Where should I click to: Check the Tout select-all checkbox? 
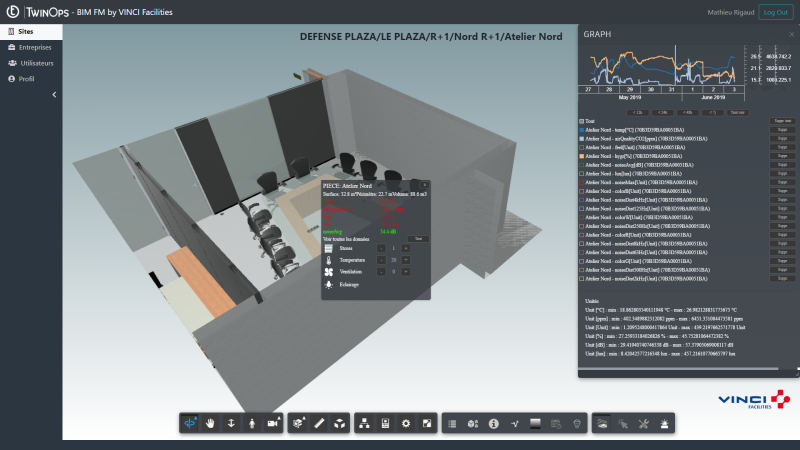pos(583,120)
